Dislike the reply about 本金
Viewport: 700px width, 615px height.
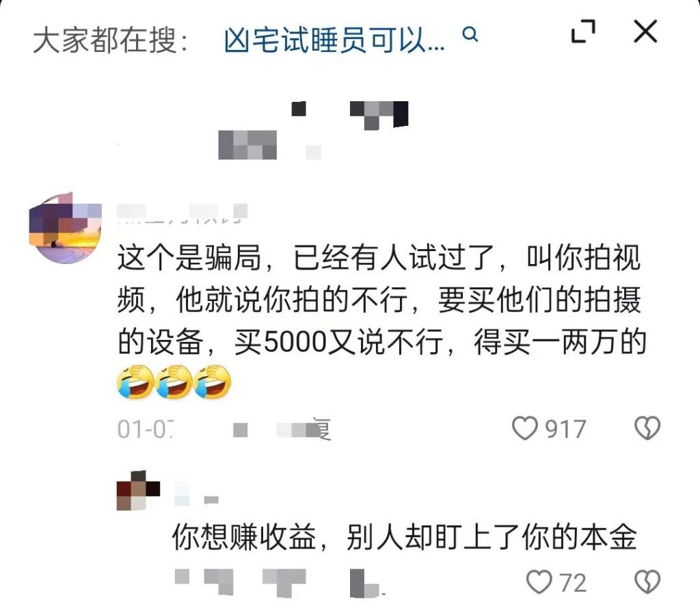(647, 581)
